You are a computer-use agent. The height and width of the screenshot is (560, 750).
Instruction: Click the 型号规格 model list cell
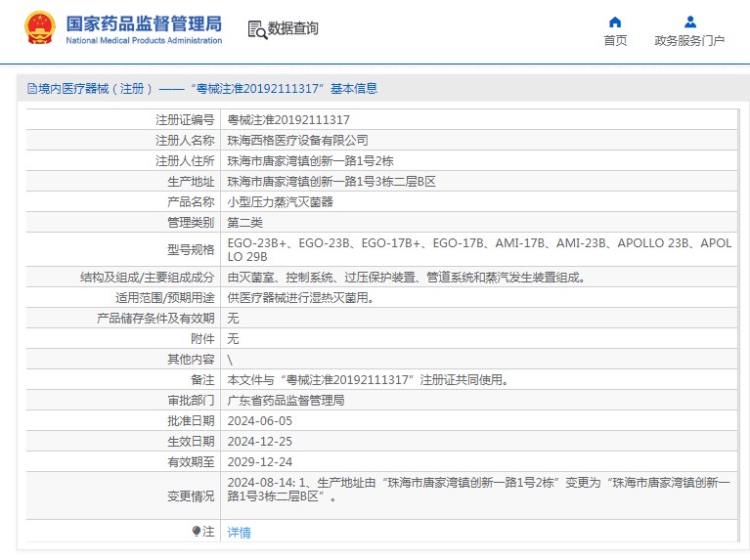click(x=479, y=249)
